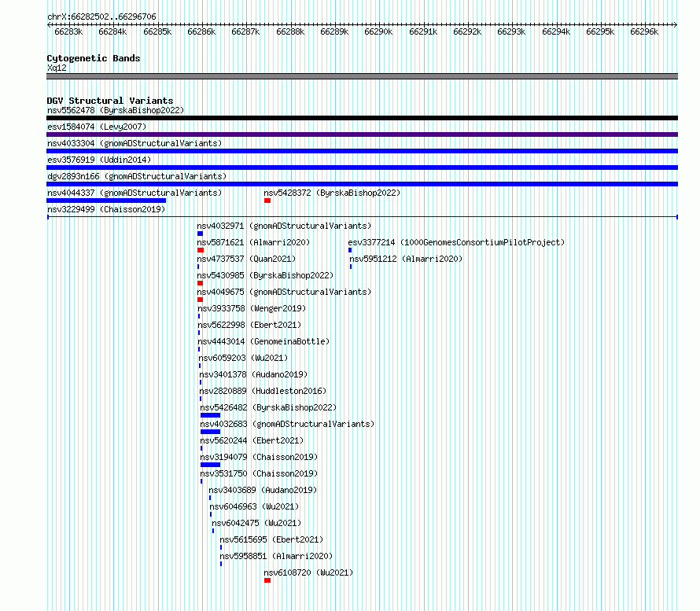Click the esv3576919 (Uddin2014) label

click(99, 160)
